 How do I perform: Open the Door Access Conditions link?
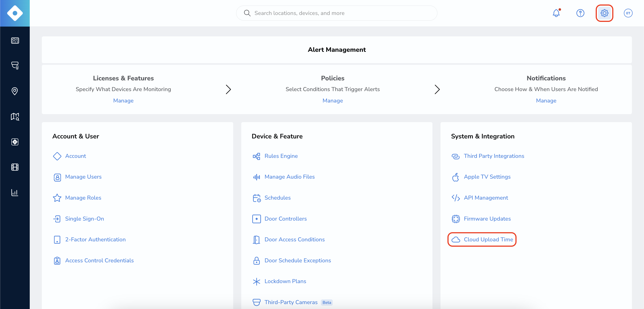[x=294, y=239]
